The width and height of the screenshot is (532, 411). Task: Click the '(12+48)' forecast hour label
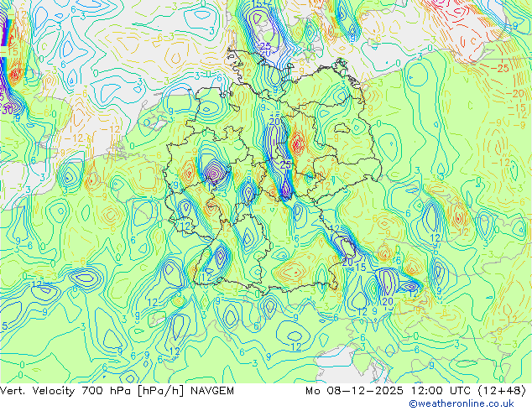[x=502, y=391]
